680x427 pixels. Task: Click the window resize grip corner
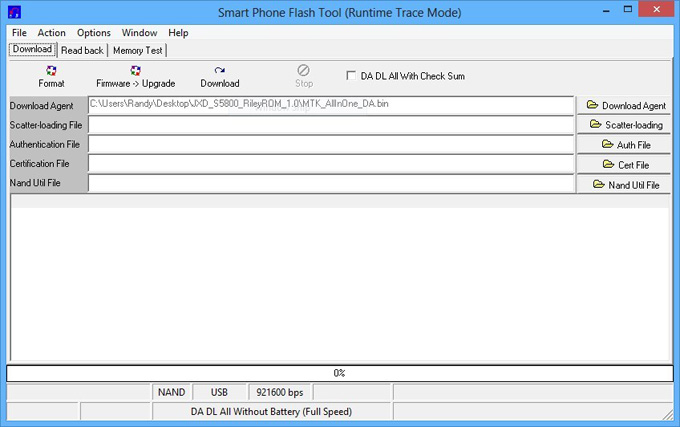[668, 415]
